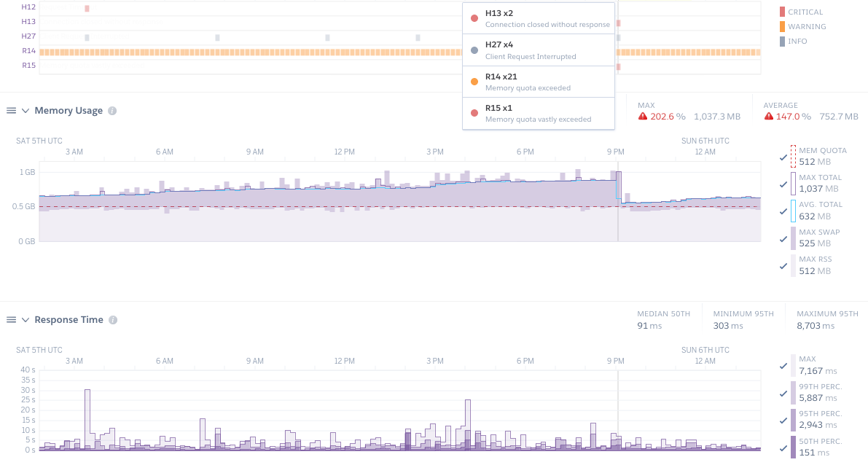
Task: Click the warning triangle next to 147.0 %
Action: pyautogui.click(x=768, y=117)
